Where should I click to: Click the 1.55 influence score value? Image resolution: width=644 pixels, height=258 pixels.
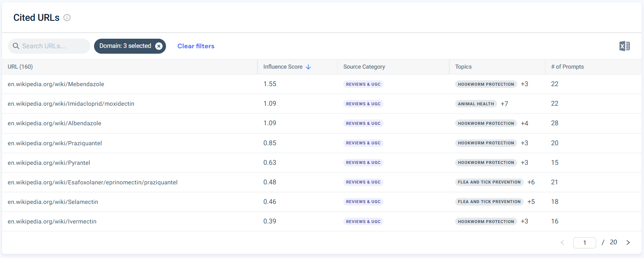tap(270, 84)
